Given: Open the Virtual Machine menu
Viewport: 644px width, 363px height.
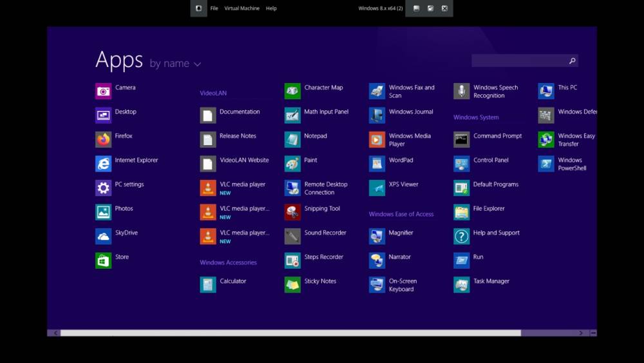Looking at the screenshot, I should pyautogui.click(x=241, y=8).
